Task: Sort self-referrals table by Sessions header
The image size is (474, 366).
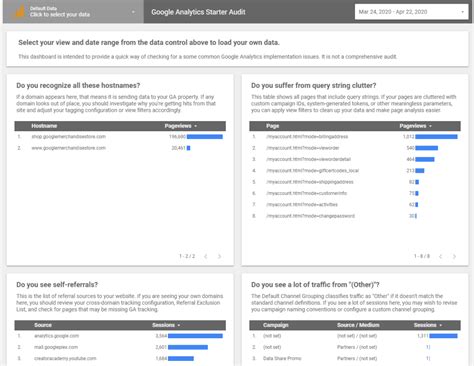Action: coord(166,325)
